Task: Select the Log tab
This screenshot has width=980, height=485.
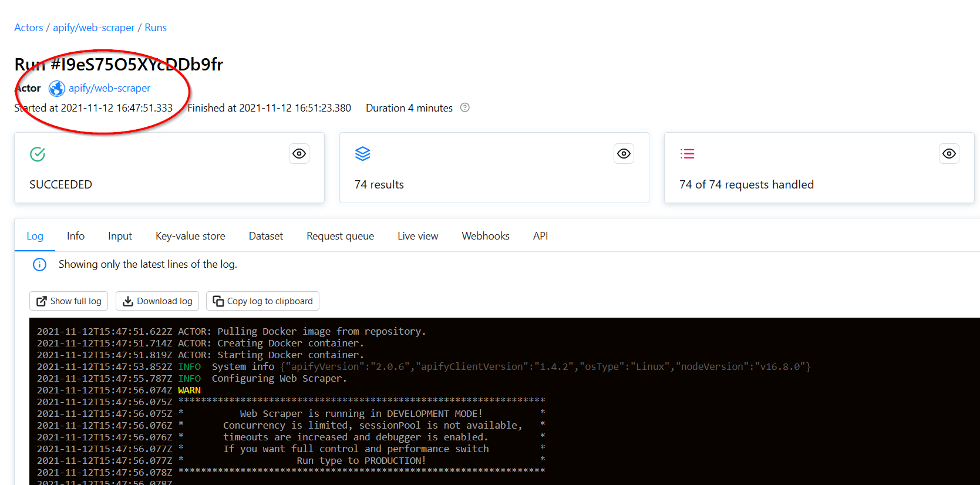Action: coord(35,236)
